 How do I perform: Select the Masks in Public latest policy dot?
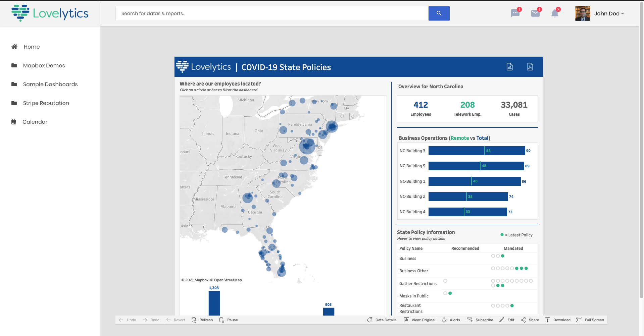click(x=450, y=293)
